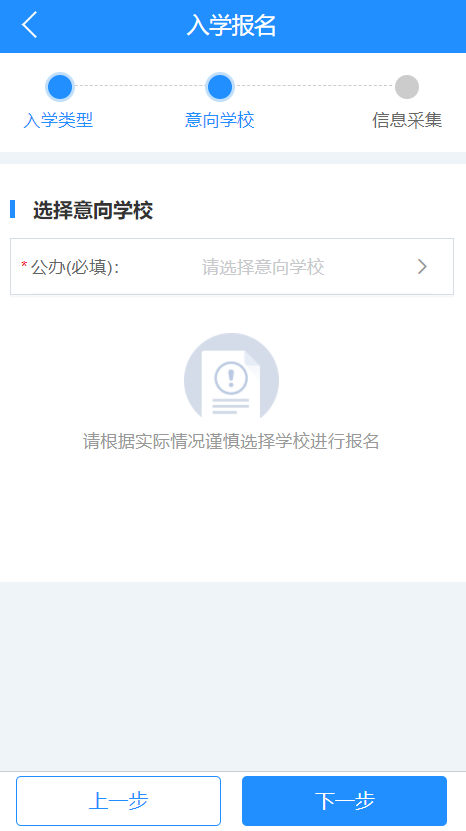Click the 入学报名 page title
The width and height of the screenshot is (466, 831).
pos(232,25)
